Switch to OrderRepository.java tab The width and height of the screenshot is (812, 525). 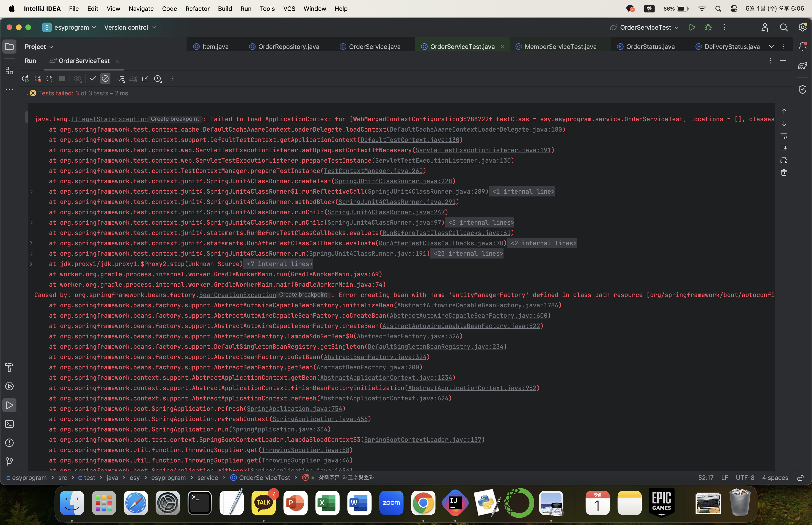tap(284, 47)
